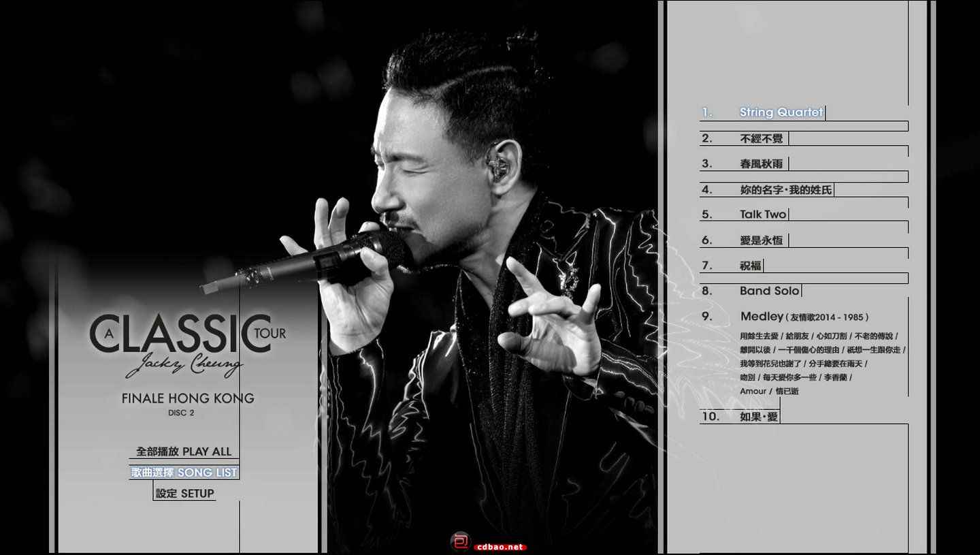The height and width of the screenshot is (555, 980).
Task: Select 全部播放 PLAY ALL menu option
Action: pos(184,451)
